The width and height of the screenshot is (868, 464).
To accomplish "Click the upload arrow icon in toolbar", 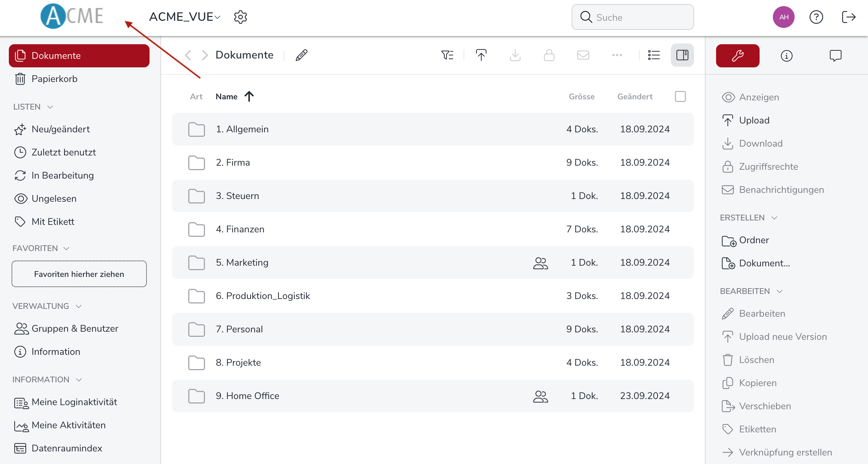I will pos(481,55).
